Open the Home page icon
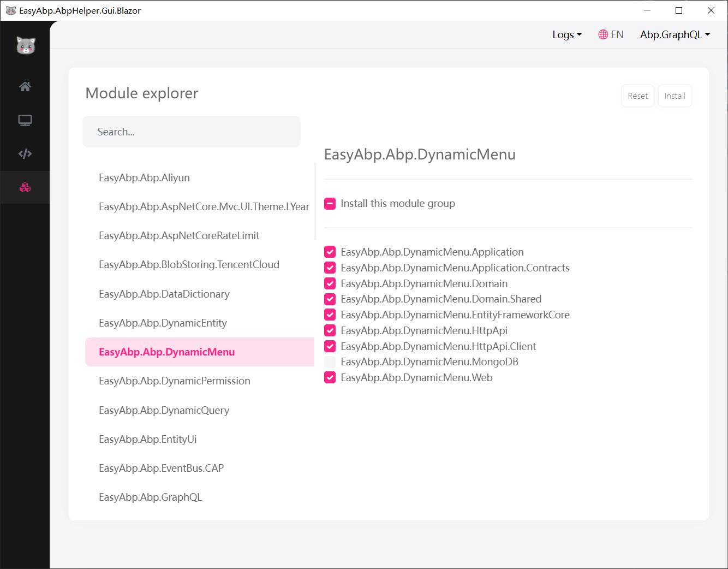728x569 pixels. tap(25, 86)
